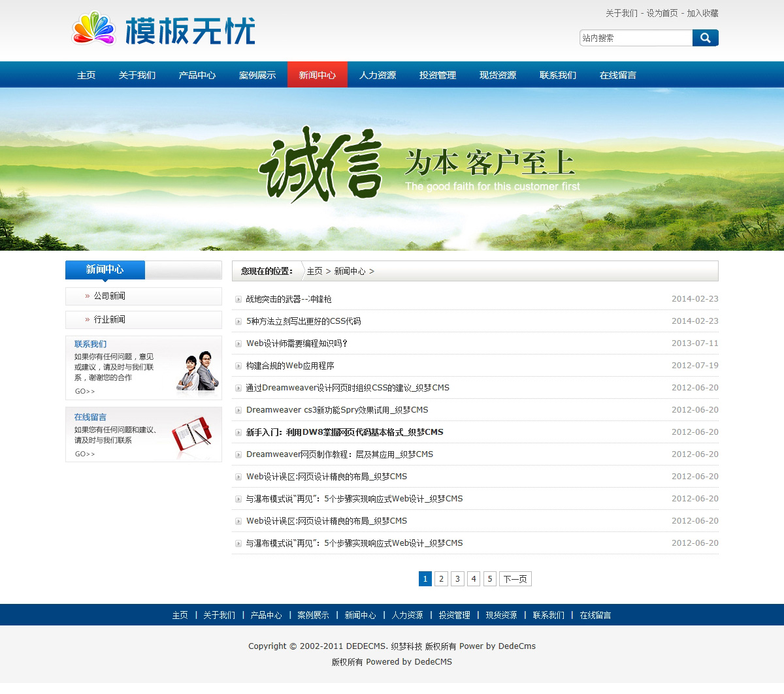Viewport: 784px width, 694px height.
Task: Click the colorful site logo
Action: pyautogui.click(x=163, y=30)
